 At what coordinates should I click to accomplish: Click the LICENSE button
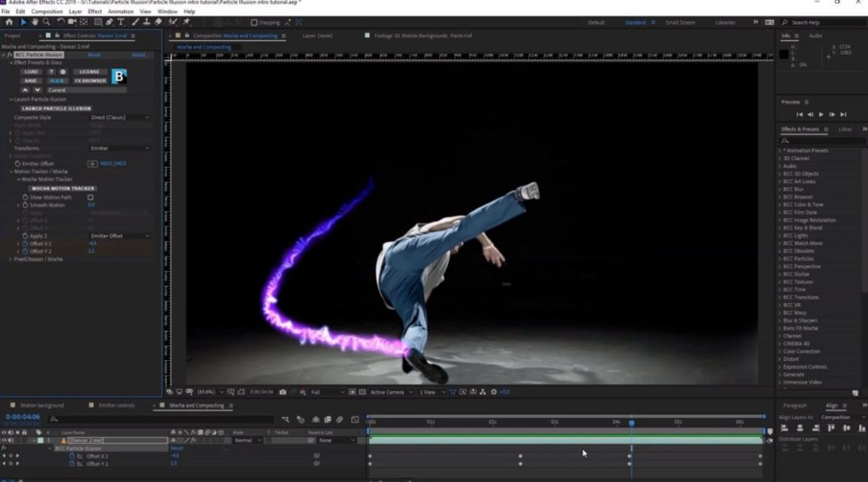click(x=89, y=72)
